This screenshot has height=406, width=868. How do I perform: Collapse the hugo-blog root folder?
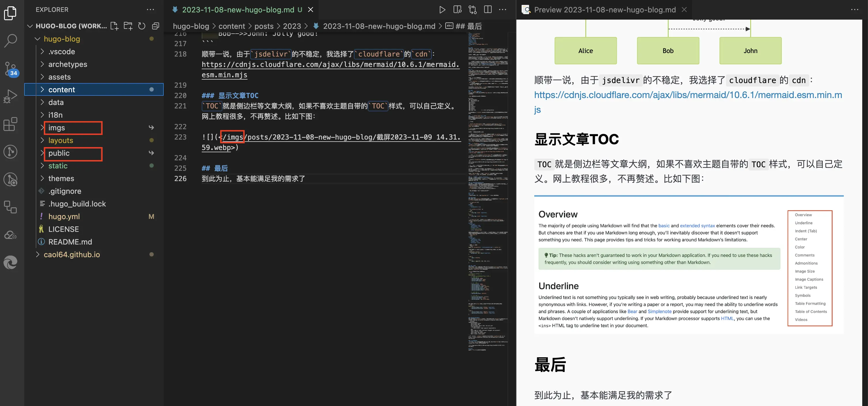click(x=38, y=39)
